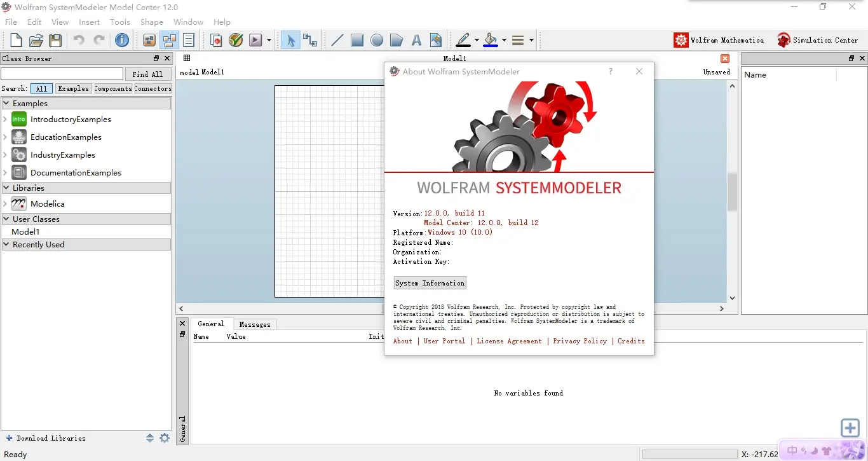The height and width of the screenshot is (461, 868).
Task: Click the Undo arrow in the toolbar
Action: (x=79, y=41)
